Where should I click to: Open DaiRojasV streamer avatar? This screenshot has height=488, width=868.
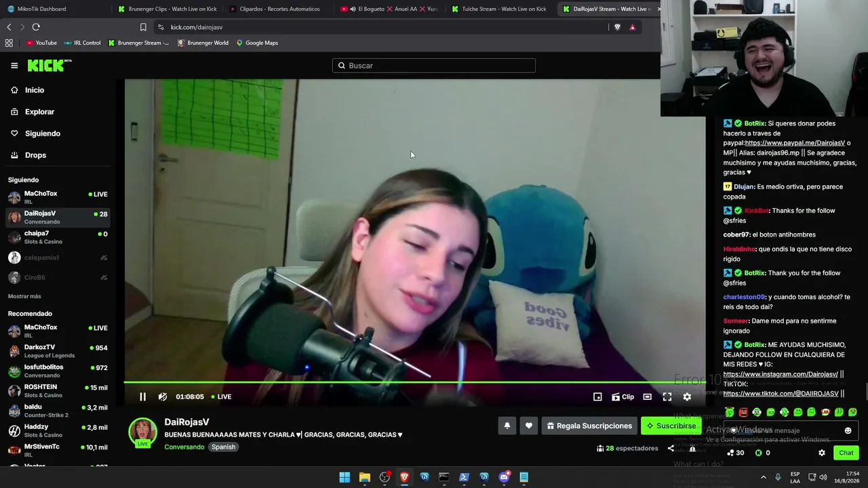point(143,432)
